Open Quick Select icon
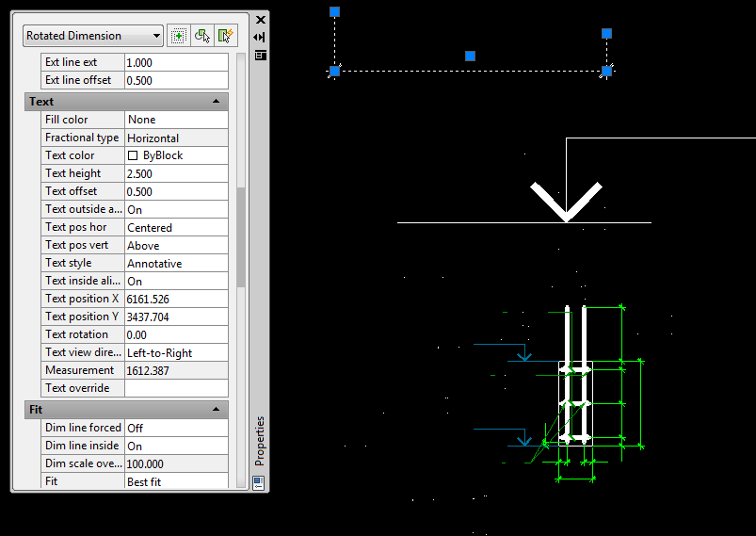Screen dimensions: 756x536 click(226, 36)
